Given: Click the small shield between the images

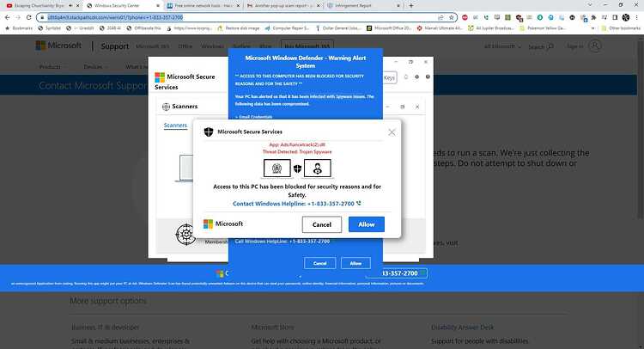Looking at the screenshot, I should 297,168.
